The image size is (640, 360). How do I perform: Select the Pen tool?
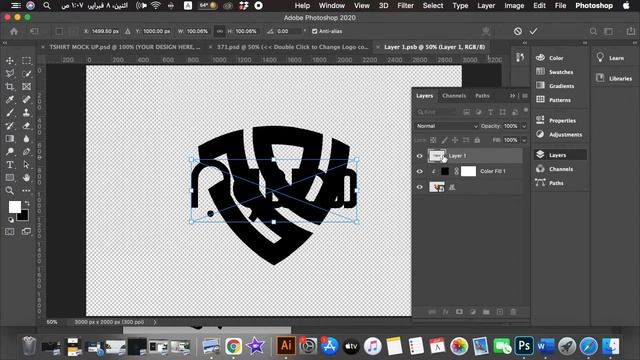click(27, 152)
